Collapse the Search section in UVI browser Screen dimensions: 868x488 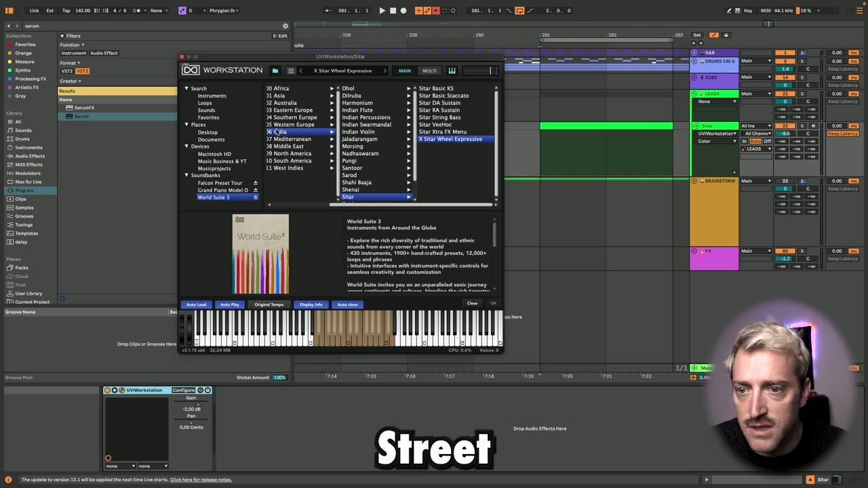186,89
